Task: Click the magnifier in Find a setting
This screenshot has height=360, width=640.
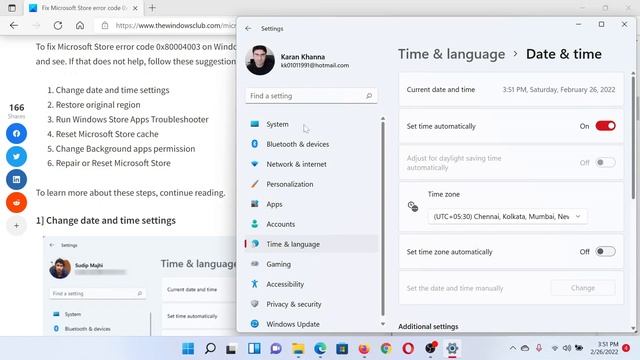Action: point(369,96)
